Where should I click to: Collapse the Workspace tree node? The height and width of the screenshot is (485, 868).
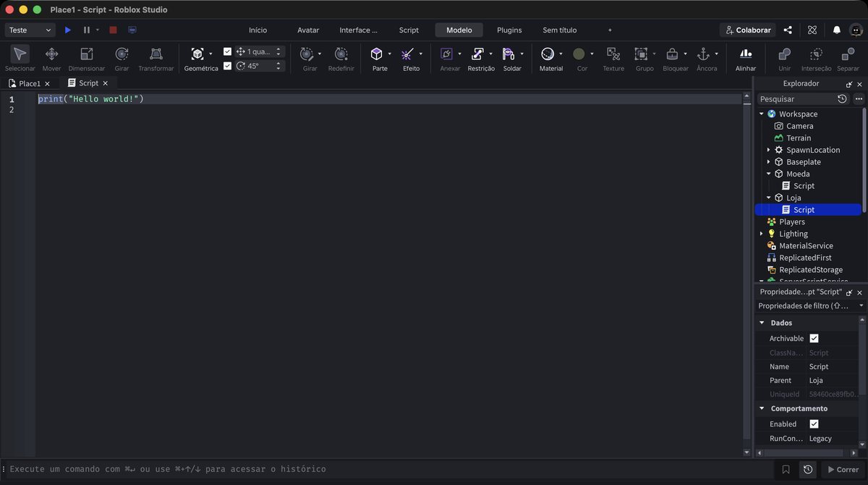[x=762, y=114]
